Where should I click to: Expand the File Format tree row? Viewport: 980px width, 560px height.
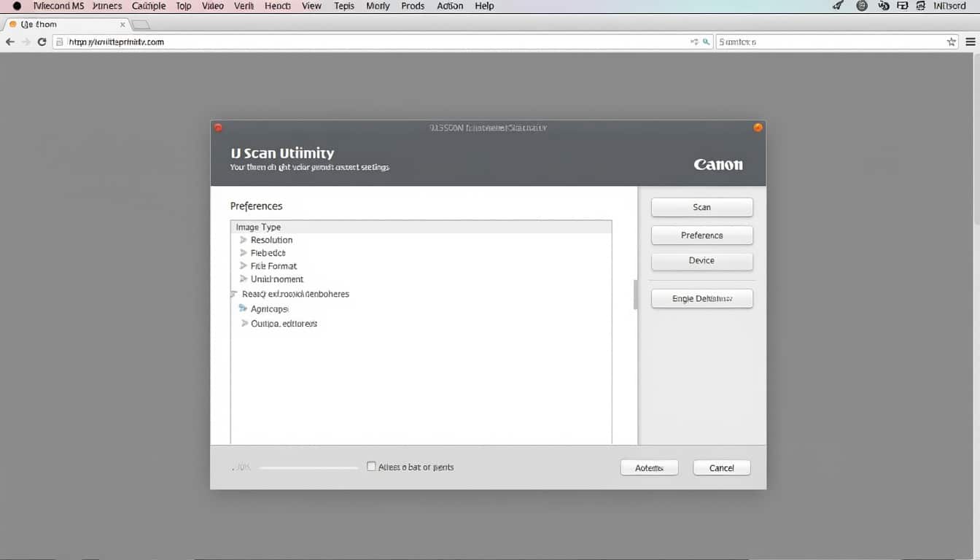click(x=244, y=266)
